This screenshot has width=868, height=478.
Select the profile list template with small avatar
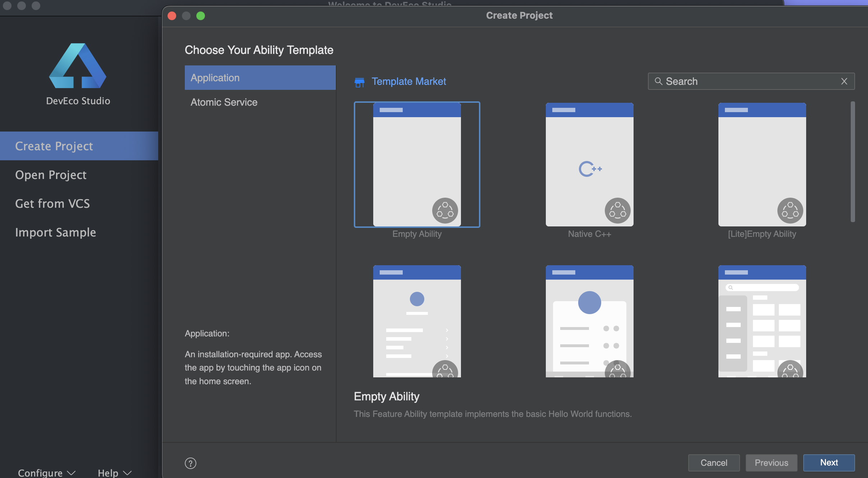[417, 321]
